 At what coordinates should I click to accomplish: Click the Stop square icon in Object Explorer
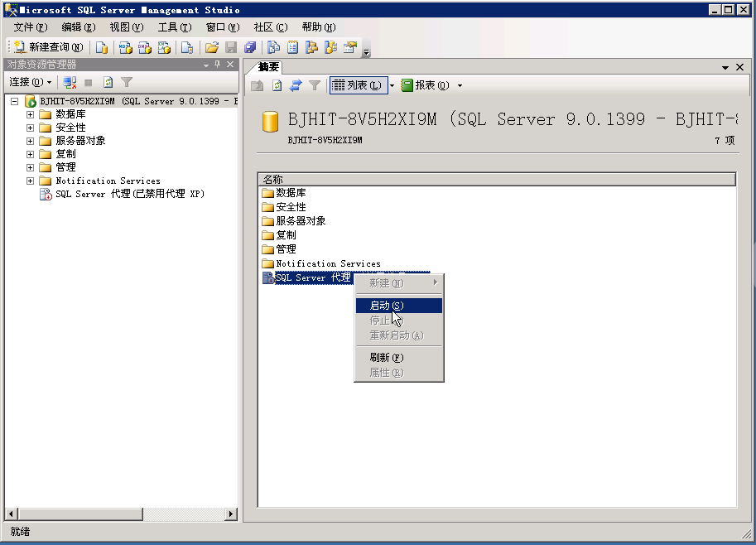coord(89,83)
